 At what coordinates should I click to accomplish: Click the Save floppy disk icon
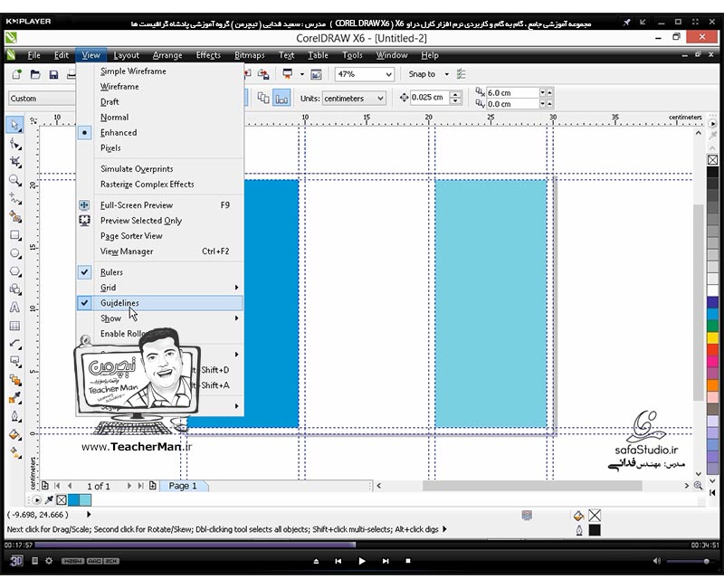click(x=53, y=74)
